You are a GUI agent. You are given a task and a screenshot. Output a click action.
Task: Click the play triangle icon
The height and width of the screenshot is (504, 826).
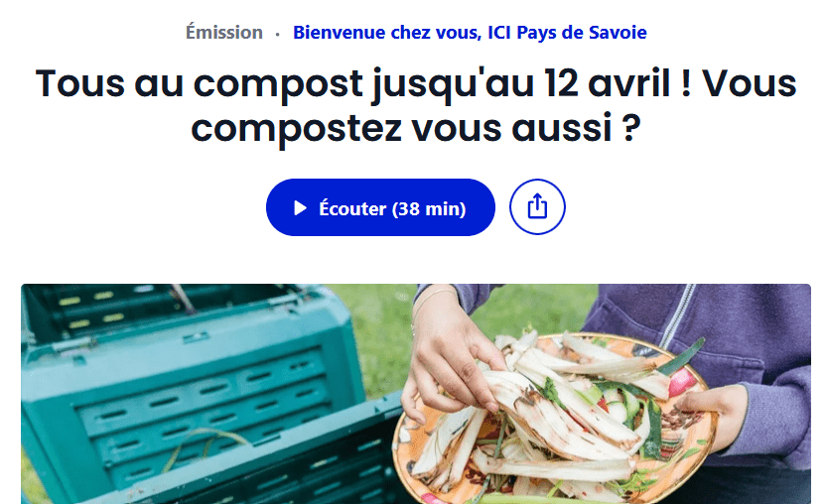[x=300, y=208]
